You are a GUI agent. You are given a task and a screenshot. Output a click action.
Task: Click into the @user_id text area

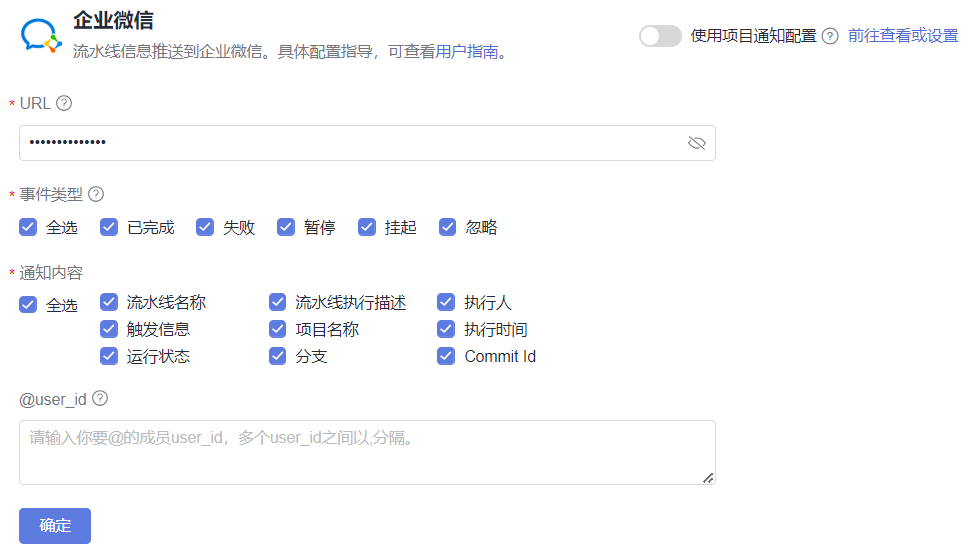[367, 452]
